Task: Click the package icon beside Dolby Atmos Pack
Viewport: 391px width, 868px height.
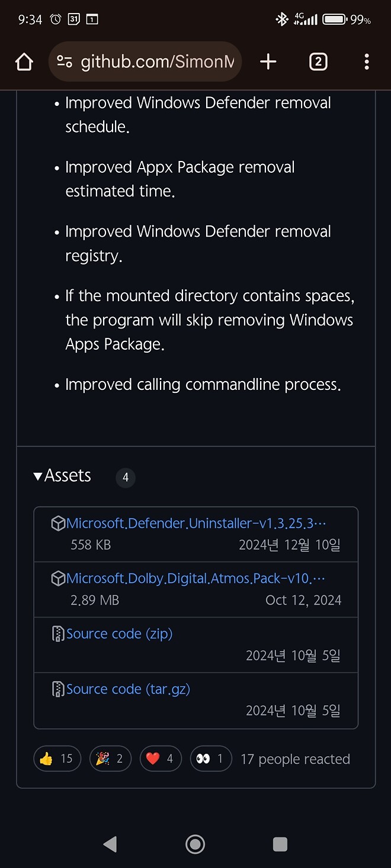Action: pos(57,578)
